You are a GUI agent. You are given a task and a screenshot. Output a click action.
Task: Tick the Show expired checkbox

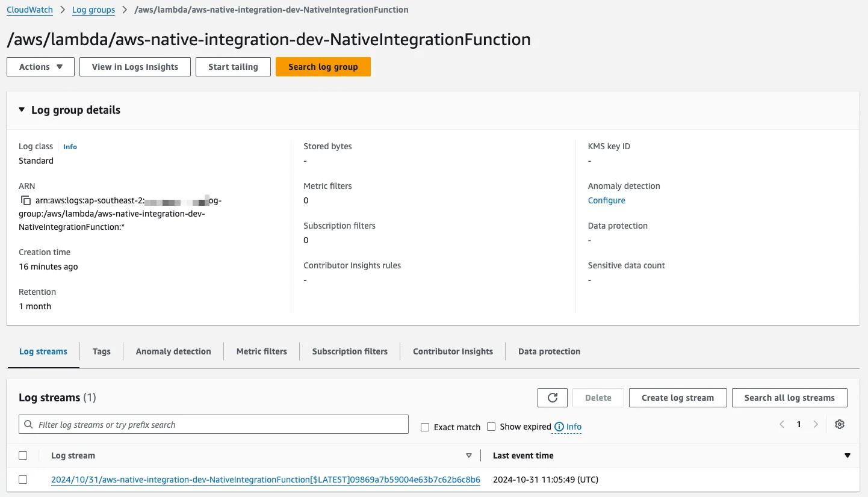point(491,427)
